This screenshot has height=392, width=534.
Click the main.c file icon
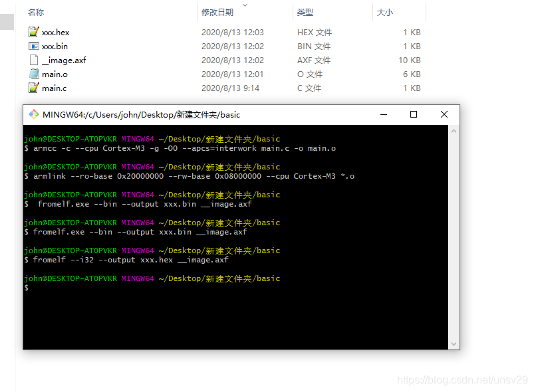pyautogui.click(x=34, y=88)
